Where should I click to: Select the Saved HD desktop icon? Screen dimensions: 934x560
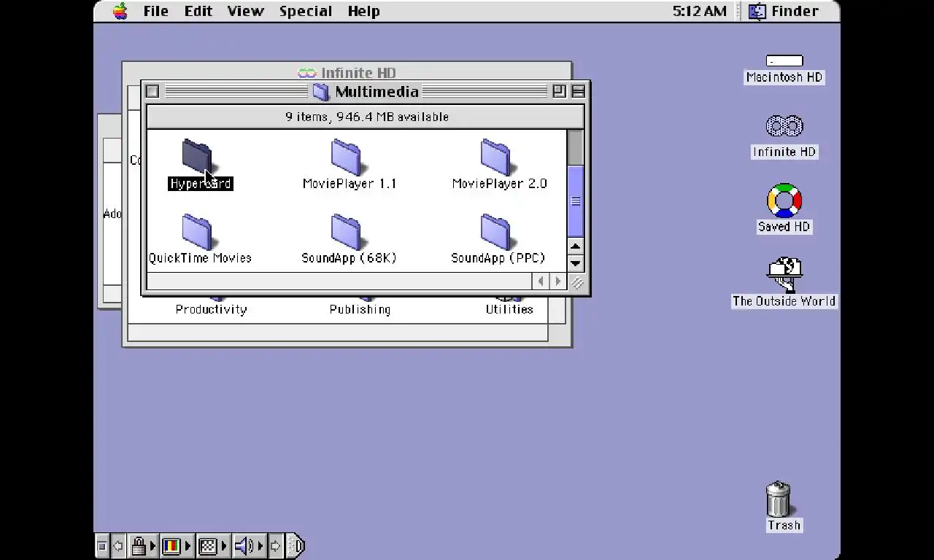pyautogui.click(x=784, y=201)
